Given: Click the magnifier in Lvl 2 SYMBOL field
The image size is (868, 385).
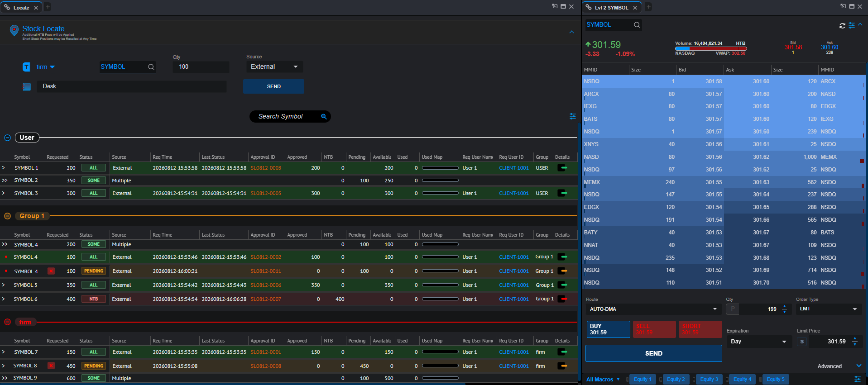Looking at the screenshot, I should [637, 25].
